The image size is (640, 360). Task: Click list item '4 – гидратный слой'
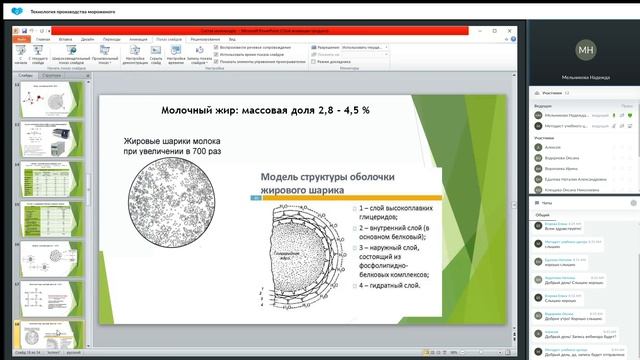pyautogui.click(x=389, y=285)
